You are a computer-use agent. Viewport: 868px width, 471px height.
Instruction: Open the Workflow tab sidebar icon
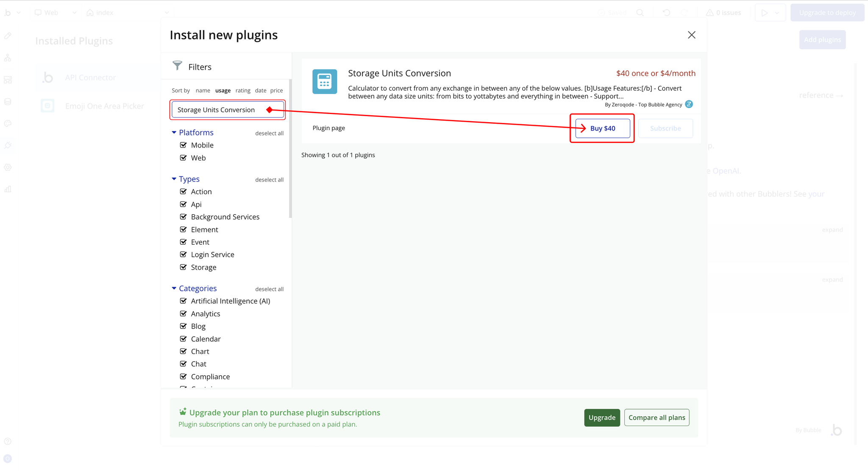pos(8,58)
